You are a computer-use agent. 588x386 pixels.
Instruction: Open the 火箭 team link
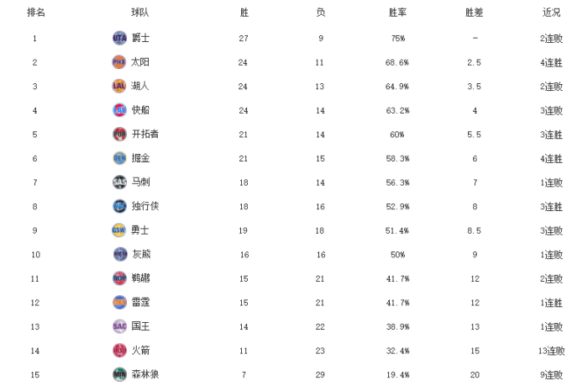[x=140, y=350]
